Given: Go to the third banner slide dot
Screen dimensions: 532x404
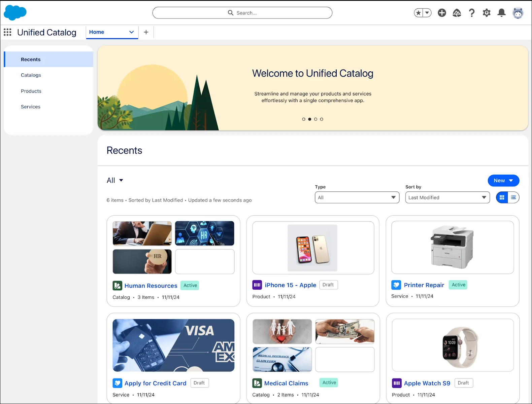Looking at the screenshot, I should pyautogui.click(x=315, y=119).
